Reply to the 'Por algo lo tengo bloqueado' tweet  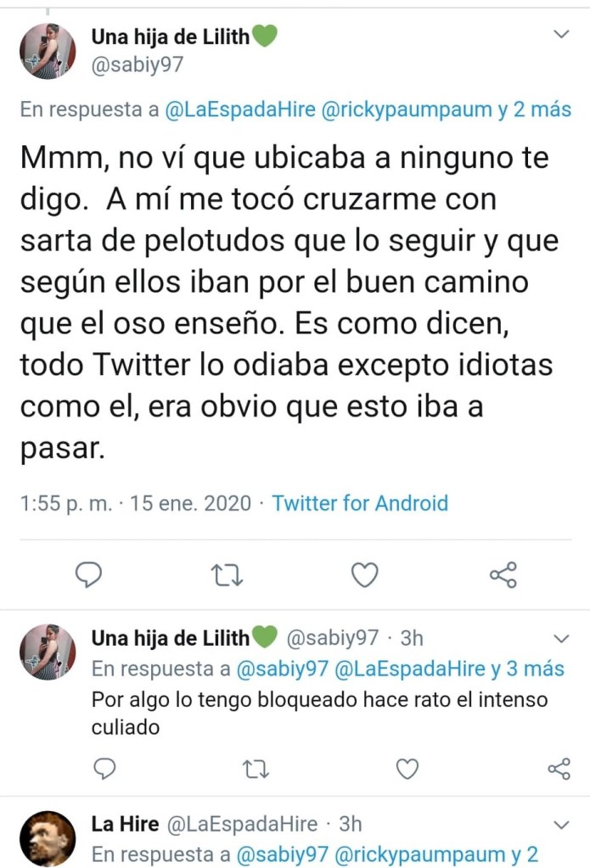pos(104,769)
